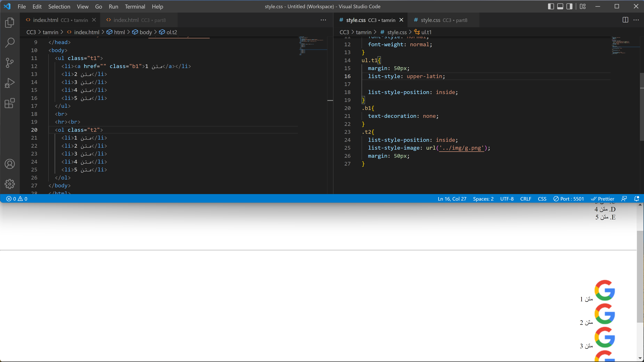The height and width of the screenshot is (362, 644).
Task: Open the Search view in activity bar
Action: pyautogui.click(x=10, y=43)
